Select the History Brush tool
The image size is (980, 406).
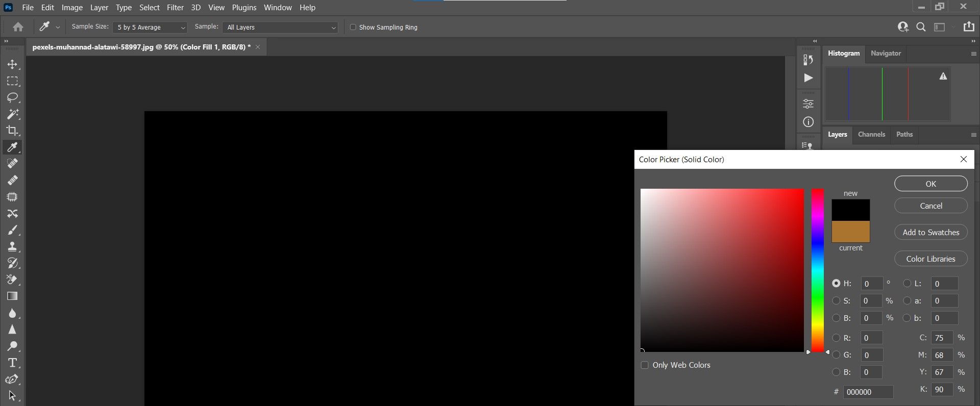[x=12, y=263]
